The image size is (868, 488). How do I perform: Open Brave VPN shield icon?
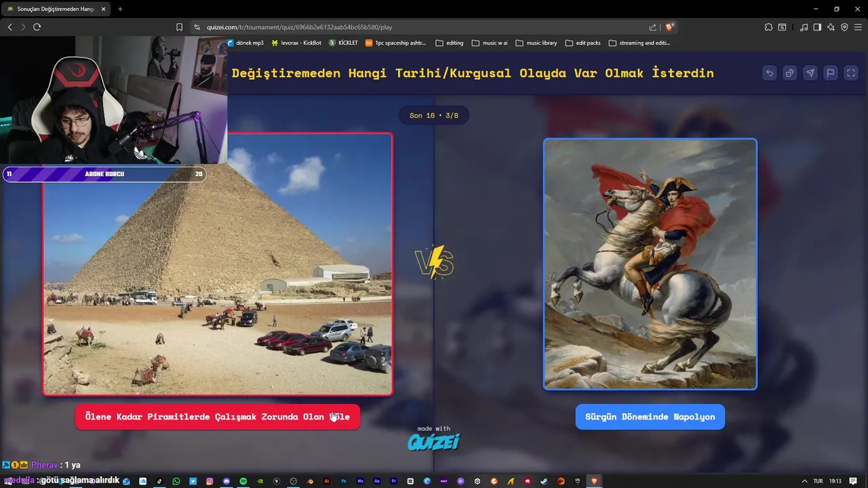coord(844,27)
